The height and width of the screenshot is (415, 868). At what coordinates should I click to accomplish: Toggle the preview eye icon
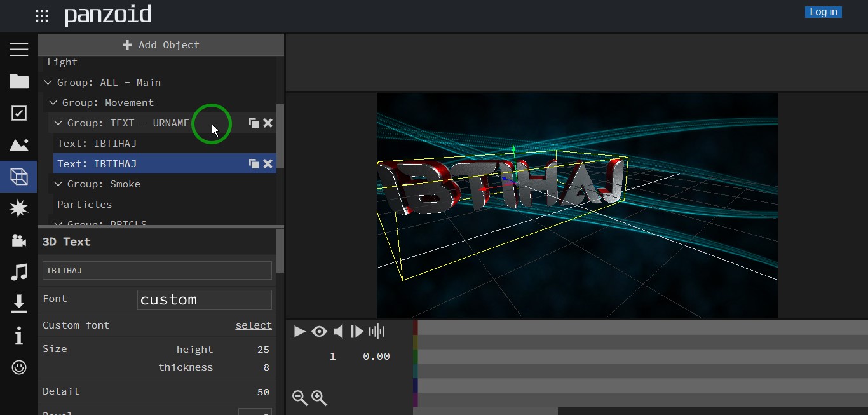coord(319,331)
